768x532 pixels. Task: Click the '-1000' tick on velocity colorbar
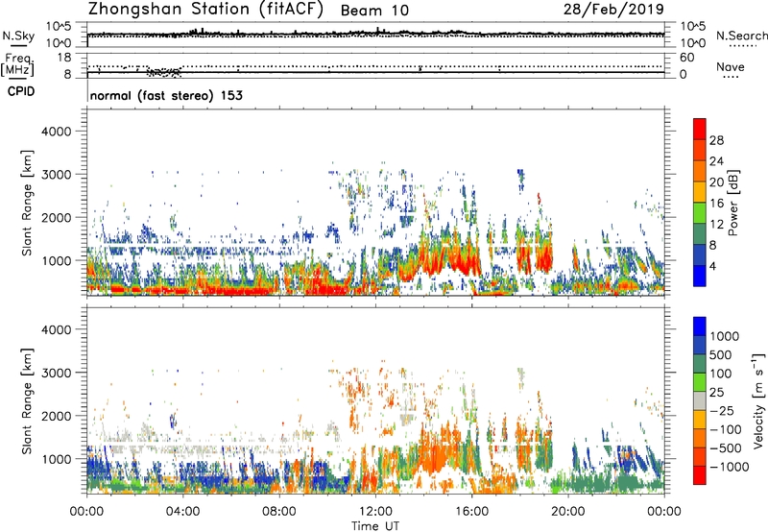tap(729, 467)
